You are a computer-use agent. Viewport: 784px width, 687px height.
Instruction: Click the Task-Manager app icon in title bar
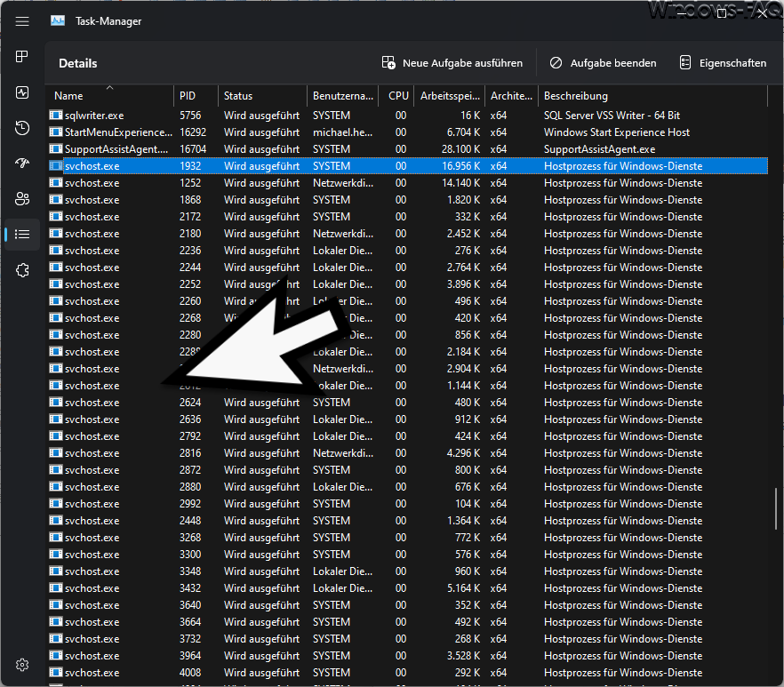point(58,21)
